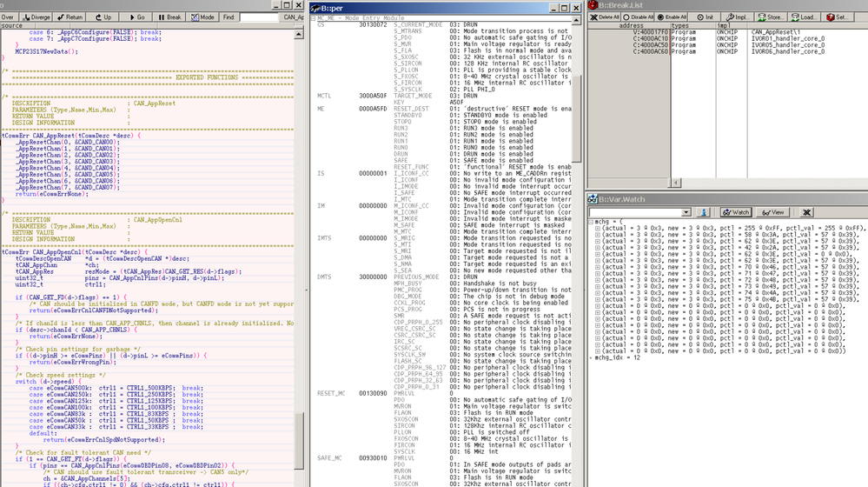Enable All breakpoints in Break.List
The height and width of the screenshot is (487, 868).
tap(672, 17)
